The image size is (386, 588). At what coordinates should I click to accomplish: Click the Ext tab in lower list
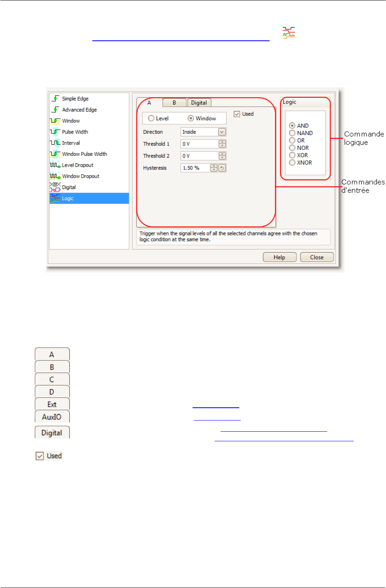[52, 404]
